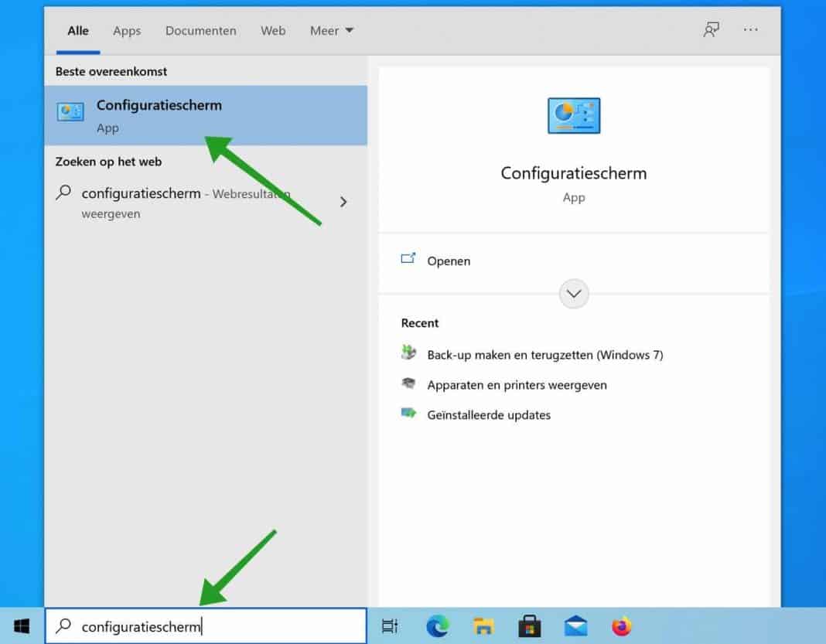Open File Explorer from the taskbar
The width and height of the screenshot is (826, 644).
point(483,625)
